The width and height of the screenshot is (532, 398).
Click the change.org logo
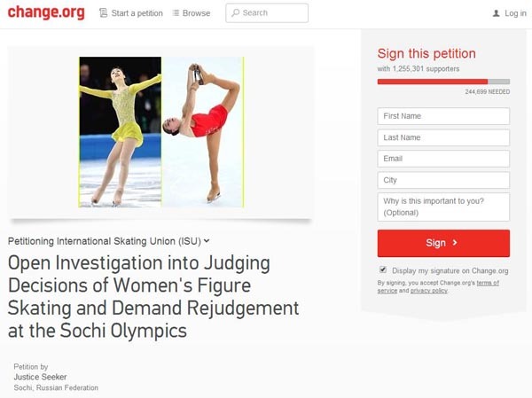pos(46,13)
